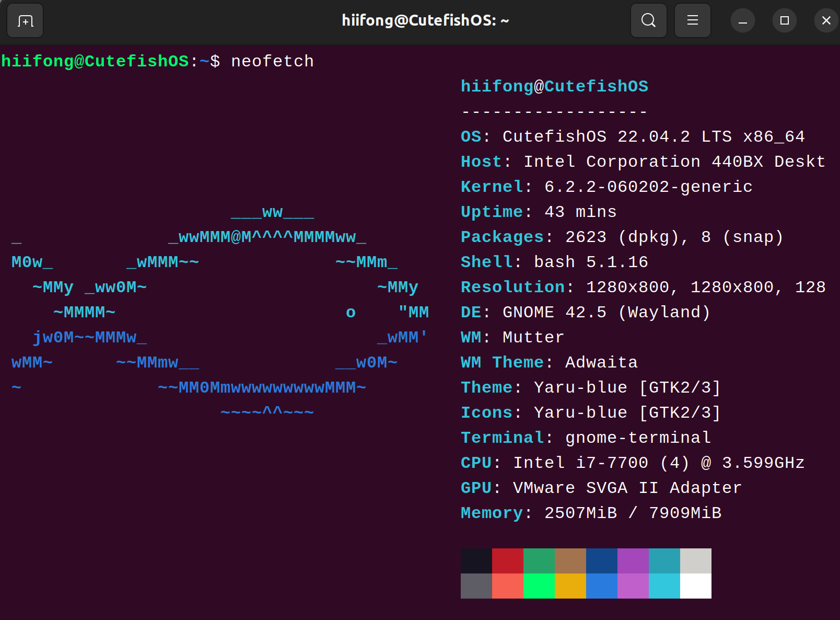
Task: Click the window title hiifong@CutefishOS: ~
Action: coord(425,21)
